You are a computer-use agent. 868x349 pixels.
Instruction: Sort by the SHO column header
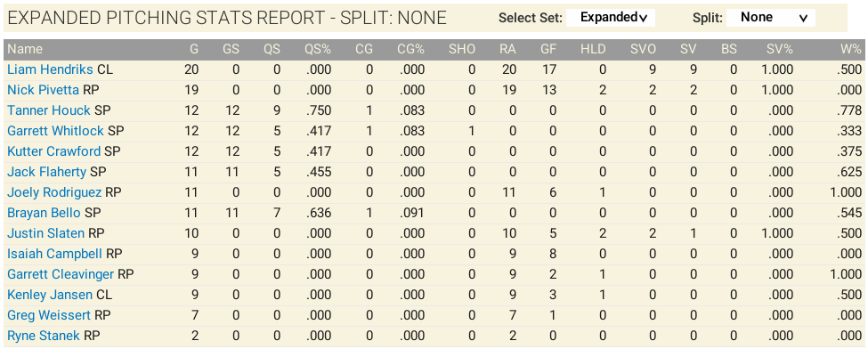click(462, 49)
